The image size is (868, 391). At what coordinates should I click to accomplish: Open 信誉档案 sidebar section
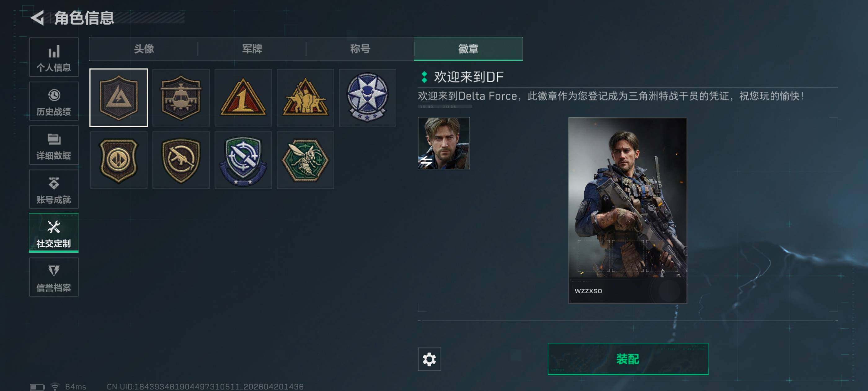tap(54, 277)
